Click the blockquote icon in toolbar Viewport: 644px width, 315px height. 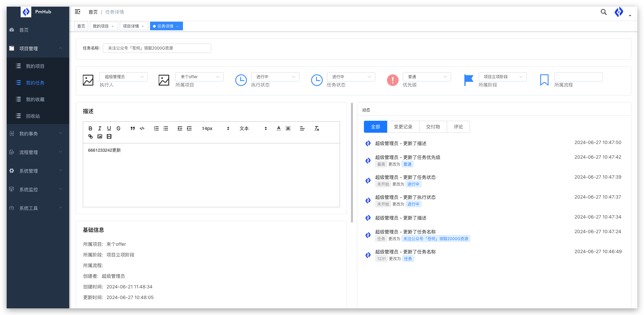[132, 128]
